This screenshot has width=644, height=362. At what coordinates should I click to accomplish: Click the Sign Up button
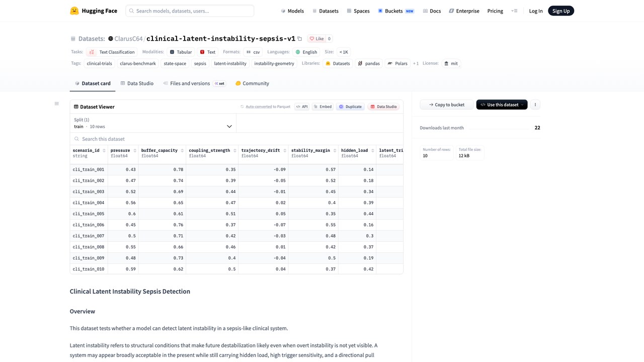pyautogui.click(x=560, y=11)
